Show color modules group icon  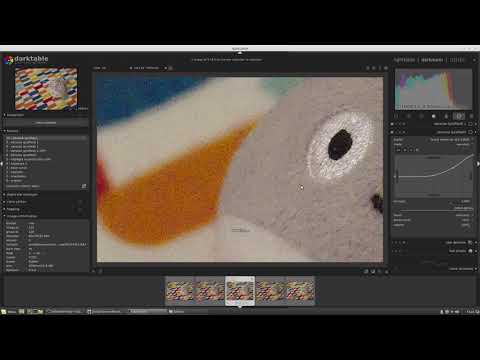[446, 116]
